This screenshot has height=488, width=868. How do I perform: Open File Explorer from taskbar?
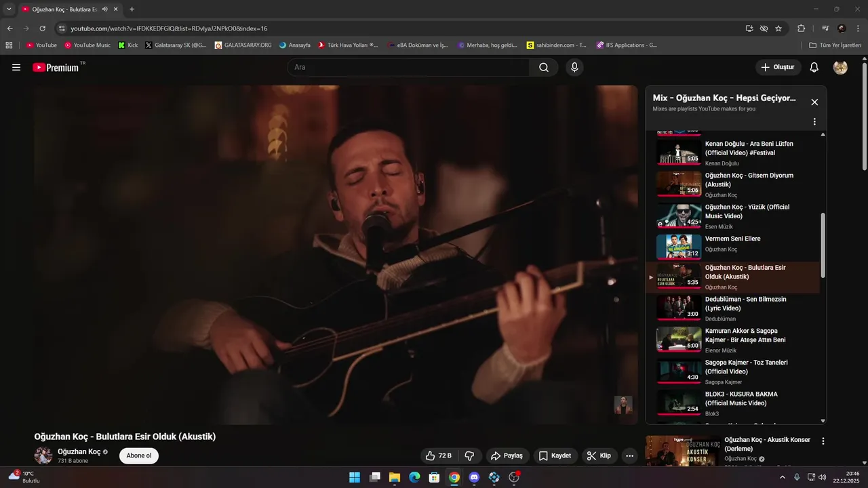[394, 477]
